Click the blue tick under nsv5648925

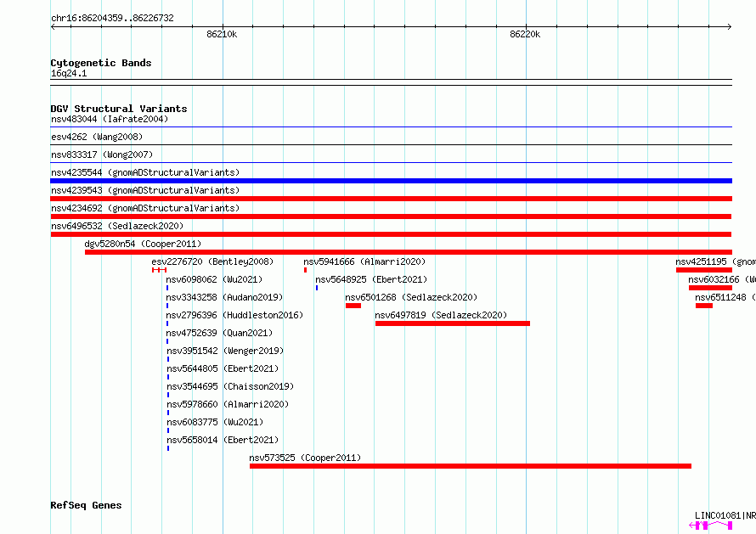317,288
